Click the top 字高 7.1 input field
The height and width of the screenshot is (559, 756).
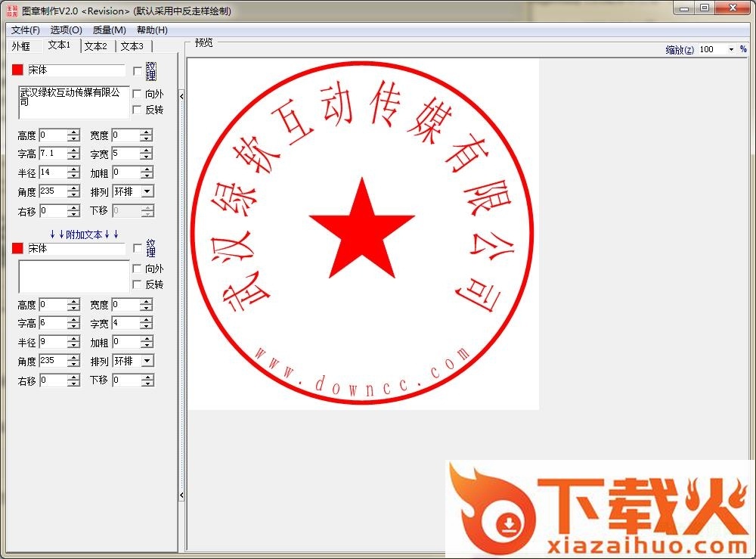pyautogui.click(x=54, y=154)
